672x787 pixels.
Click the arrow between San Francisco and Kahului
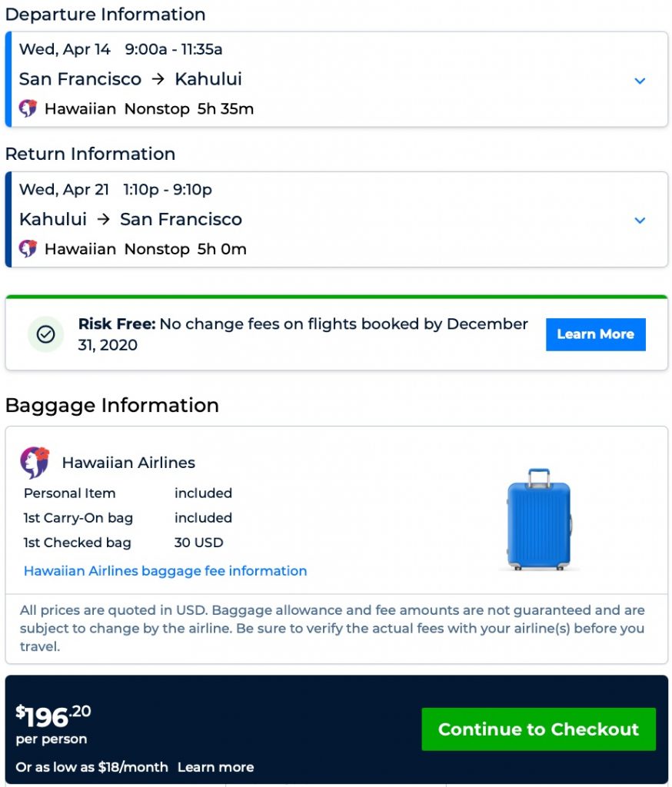158,79
